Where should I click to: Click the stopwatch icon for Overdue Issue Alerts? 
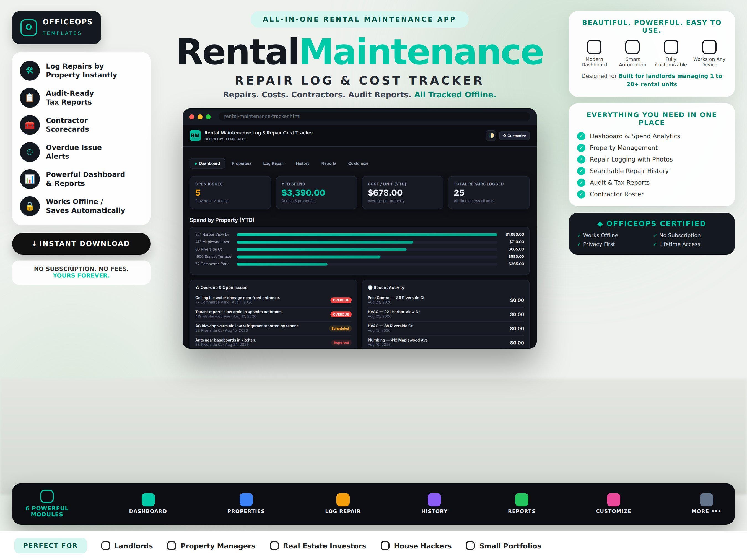(30, 152)
